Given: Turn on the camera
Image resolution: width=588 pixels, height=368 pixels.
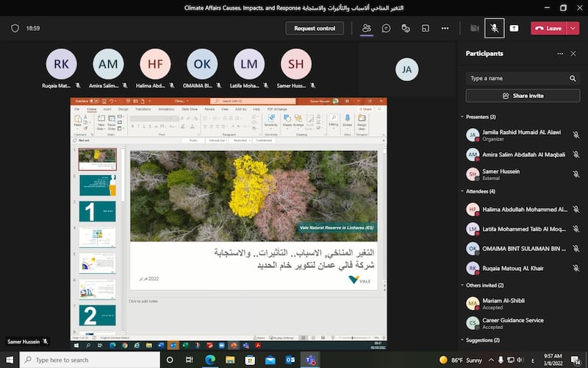Looking at the screenshot, I should pyautogui.click(x=475, y=28).
